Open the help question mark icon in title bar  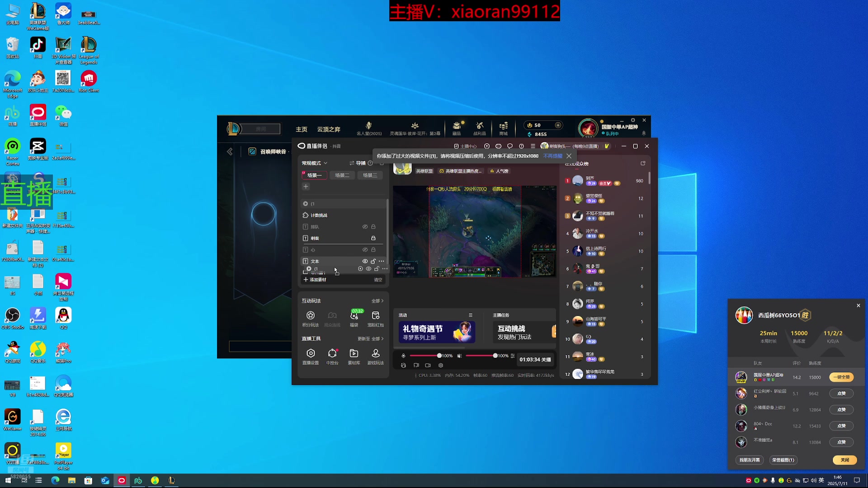coord(521,146)
